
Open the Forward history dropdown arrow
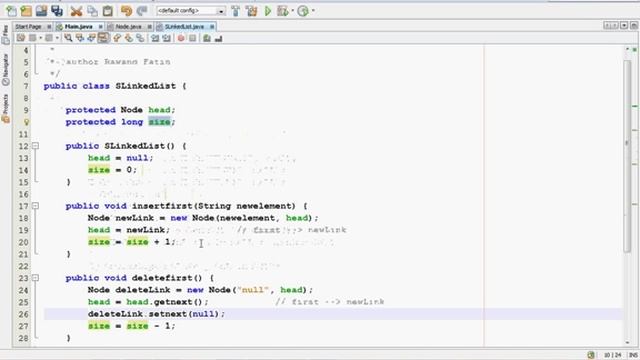pos(57,38)
